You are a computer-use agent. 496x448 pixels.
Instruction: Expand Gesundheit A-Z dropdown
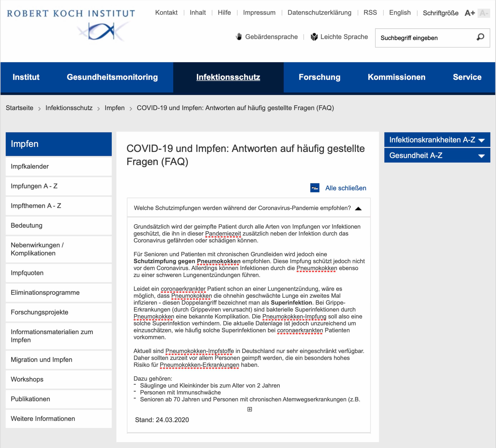[x=481, y=156]
